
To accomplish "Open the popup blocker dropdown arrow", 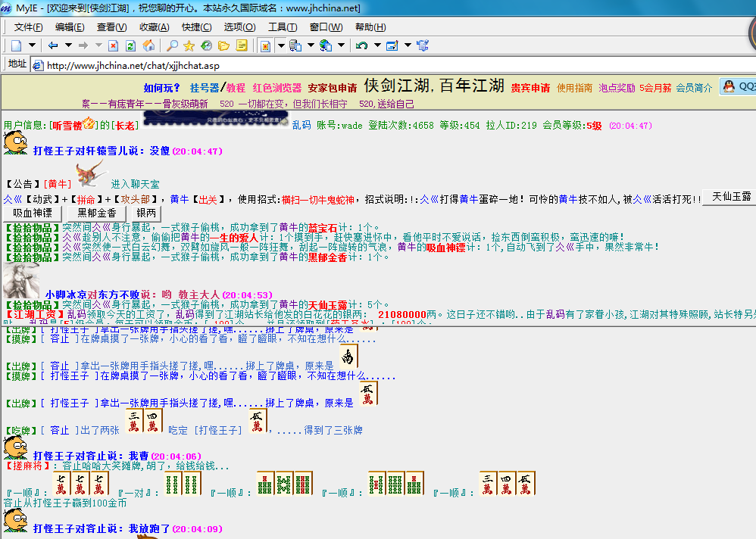I will 280,45.
